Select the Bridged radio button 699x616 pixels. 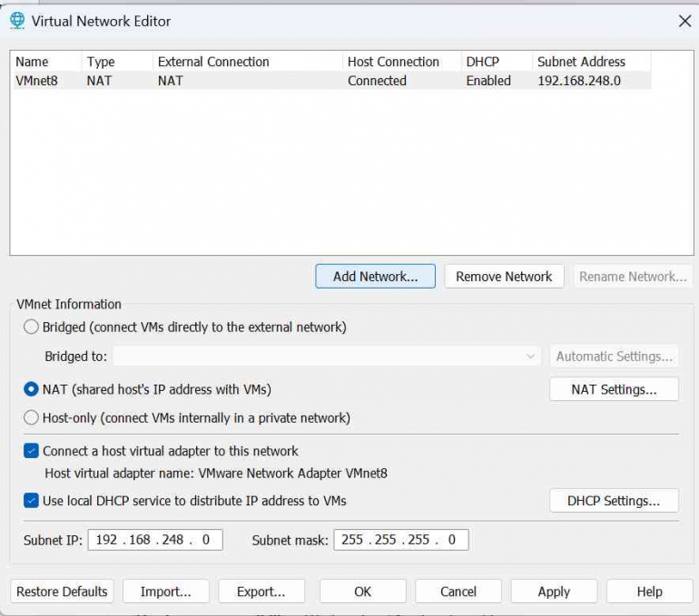pyautogui.click(x=32, y=327)
